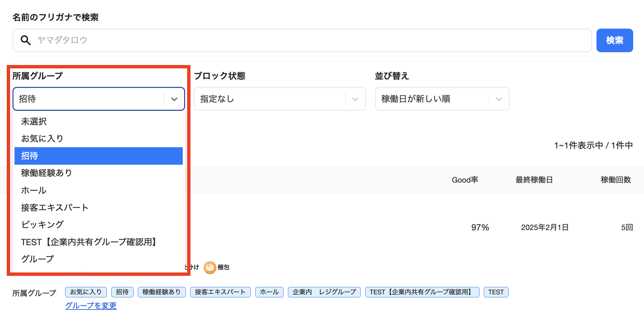The height and width of the screenshot is (324, 644).
Task: Open the ブロック状態 dropdown showing 指定なし
Action: coord(280,99)
